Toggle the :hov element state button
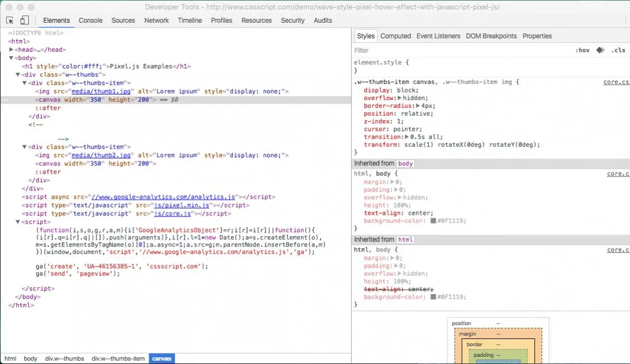This screenshot has width=630, height=364. click(x=582, y=50)
